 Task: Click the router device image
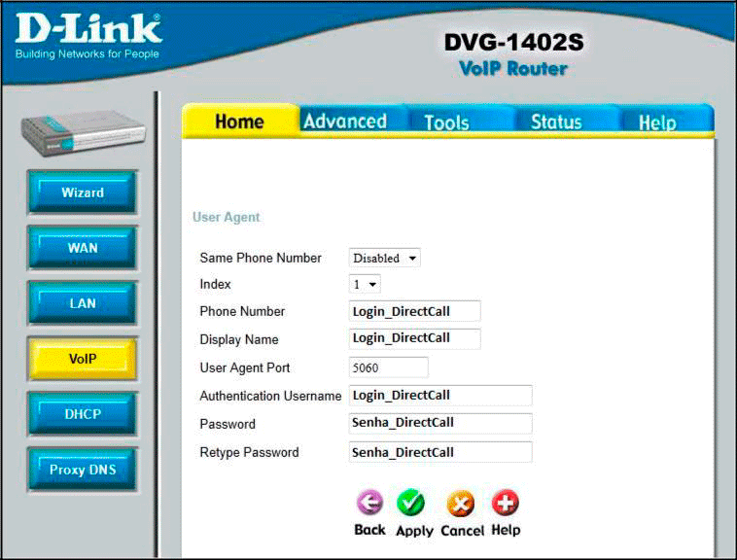(83, 132)
